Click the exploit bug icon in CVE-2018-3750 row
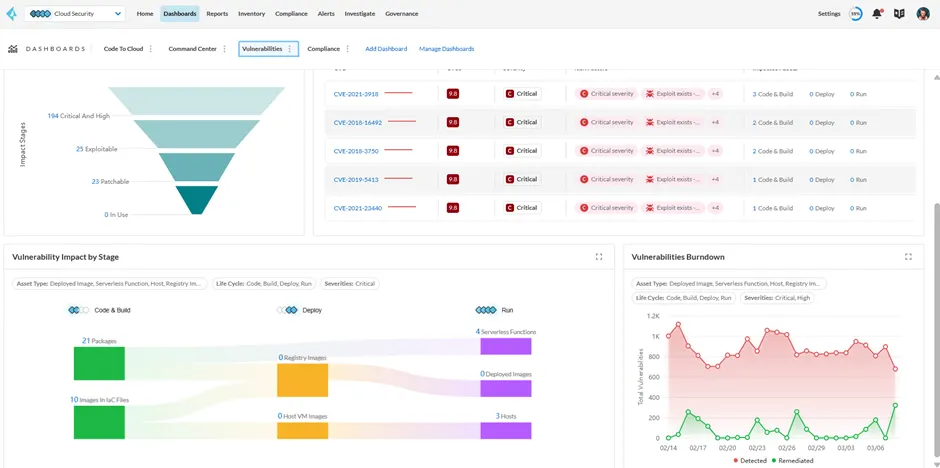Viewport: 940px width, 468px height. [x=649, y=151]
